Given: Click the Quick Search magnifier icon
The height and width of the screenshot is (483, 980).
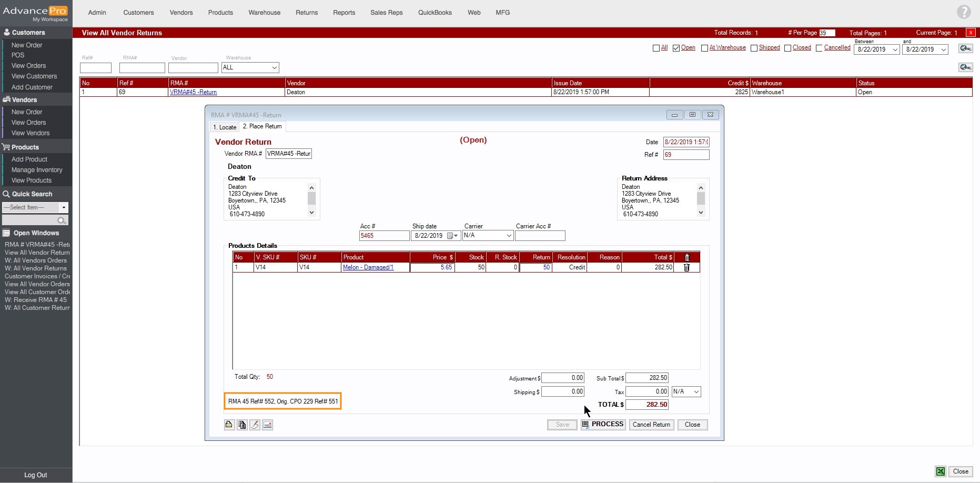Looking at the screenshot, I should (x=62, y=220).
